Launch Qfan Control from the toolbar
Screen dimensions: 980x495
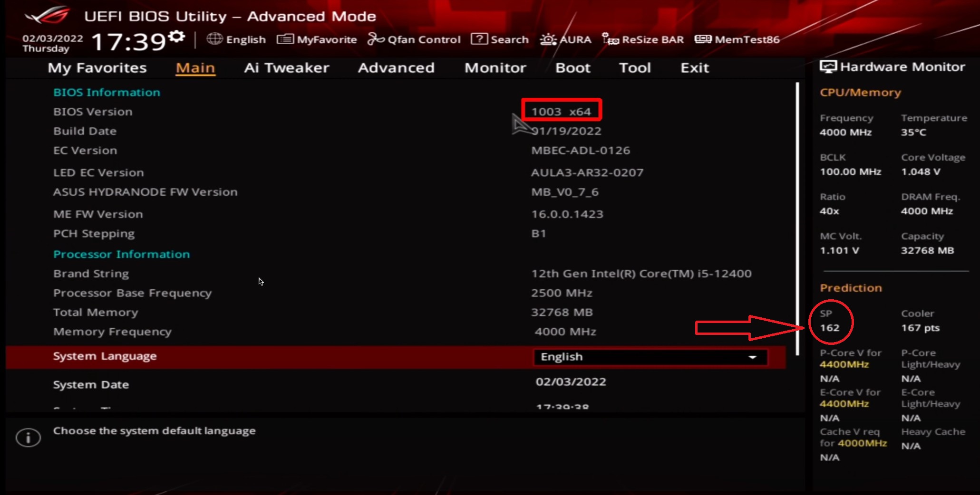coord(414,39)
